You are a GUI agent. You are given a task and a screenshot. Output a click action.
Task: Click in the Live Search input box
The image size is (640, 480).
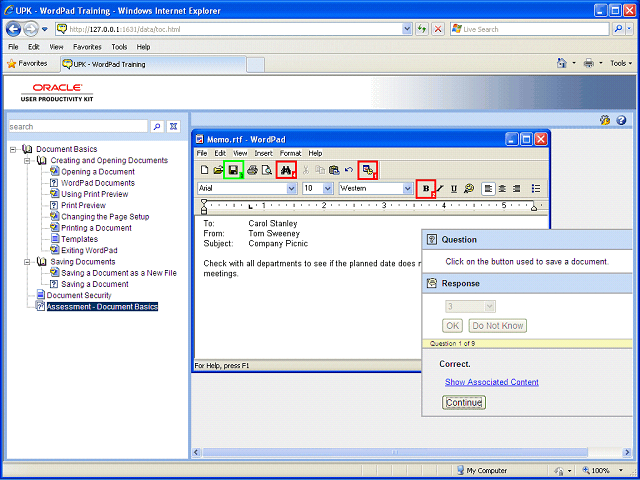click(530, 29)
